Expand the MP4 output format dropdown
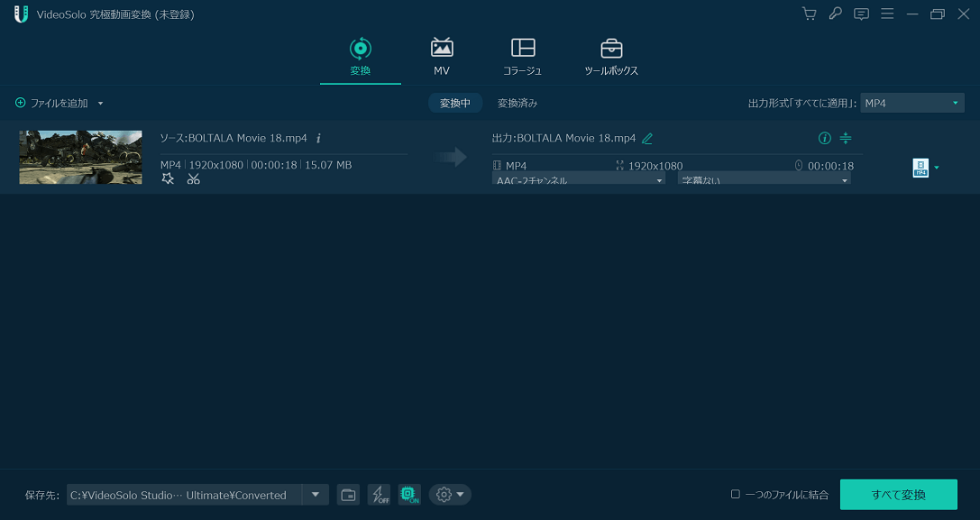Viewport: 980px width, 520px height. tap(911, 103)
